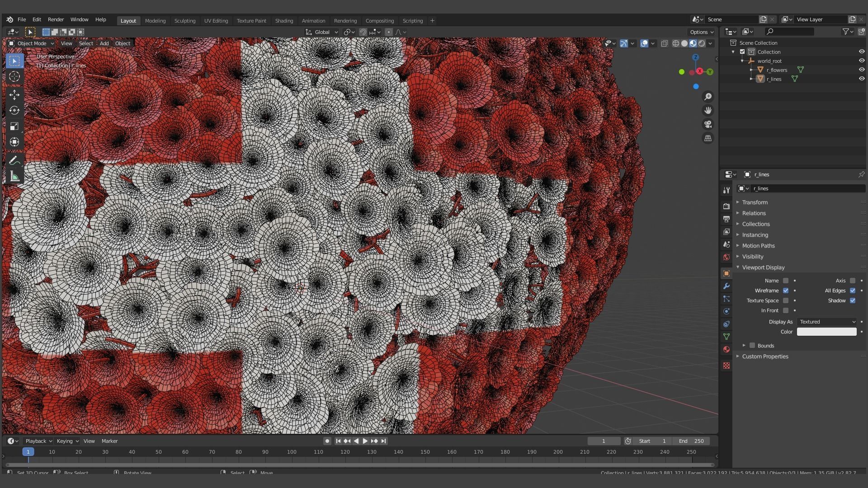Switch to the Shading workspace tab

[284, 21]
